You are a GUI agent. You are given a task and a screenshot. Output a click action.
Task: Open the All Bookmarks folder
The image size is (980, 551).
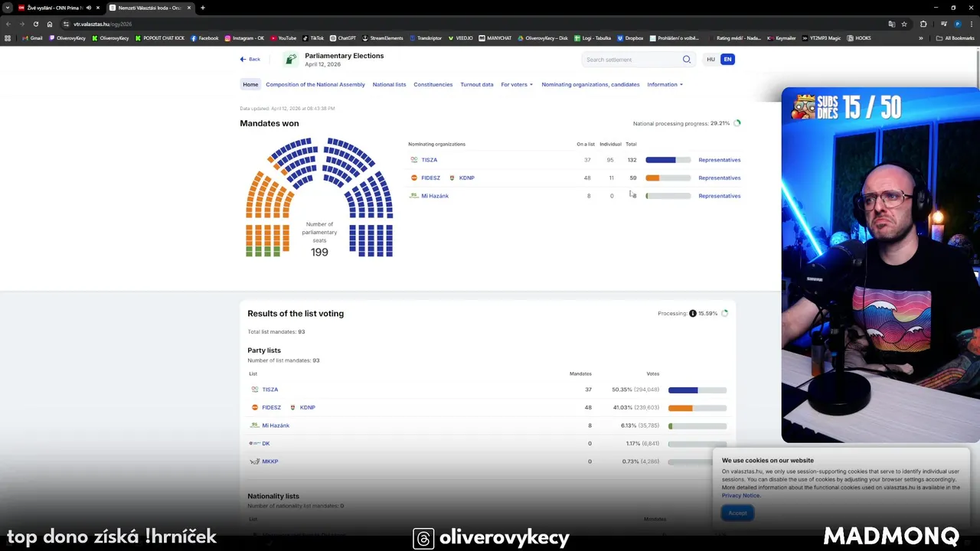tap(955, 38)
